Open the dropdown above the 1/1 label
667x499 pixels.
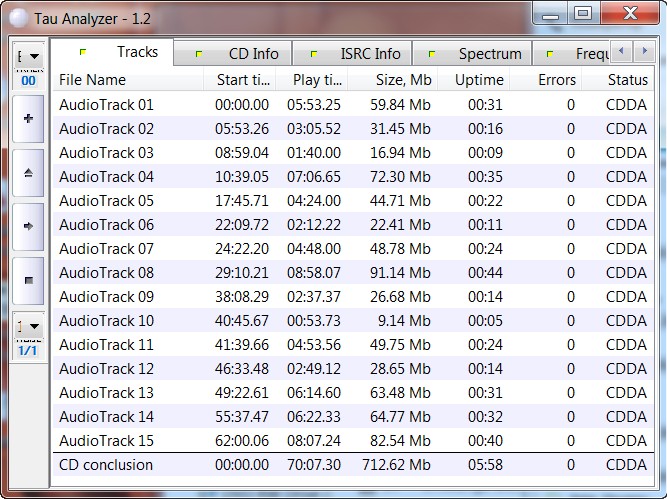pyautogui.click(x=29, y=326)
